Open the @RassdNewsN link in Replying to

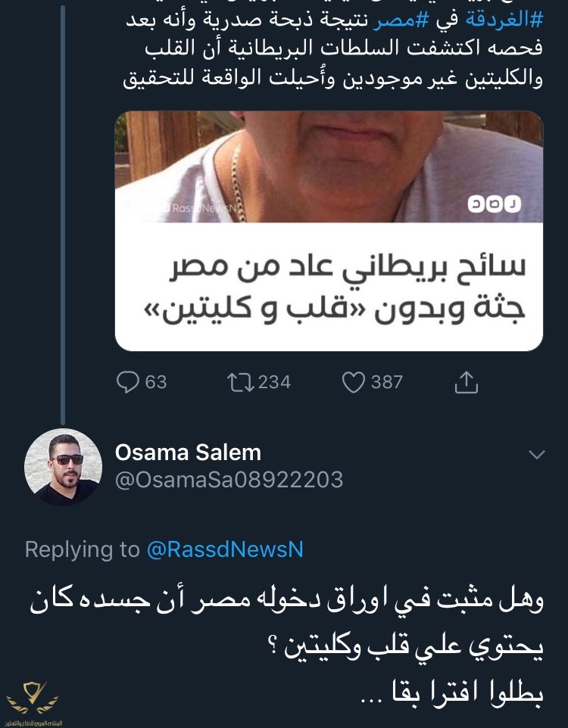point(225,550)
